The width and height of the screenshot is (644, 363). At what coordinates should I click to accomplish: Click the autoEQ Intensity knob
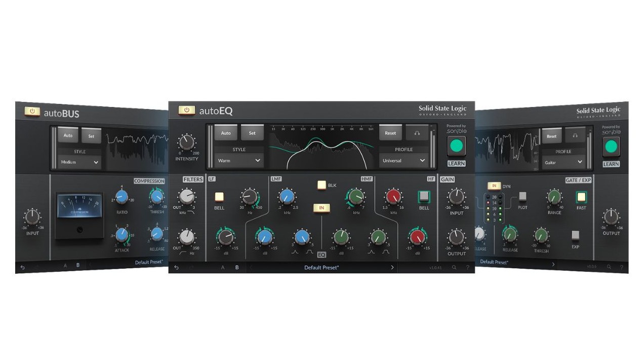(x=186, y=143)
